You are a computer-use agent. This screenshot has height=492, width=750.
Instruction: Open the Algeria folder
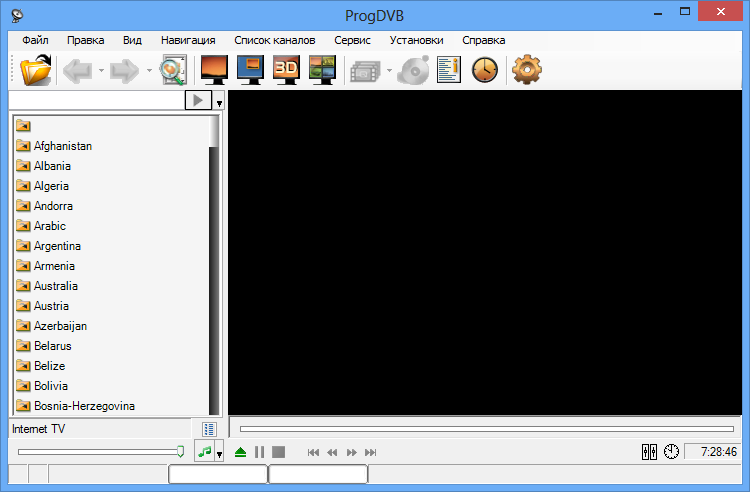click(42, 186)
